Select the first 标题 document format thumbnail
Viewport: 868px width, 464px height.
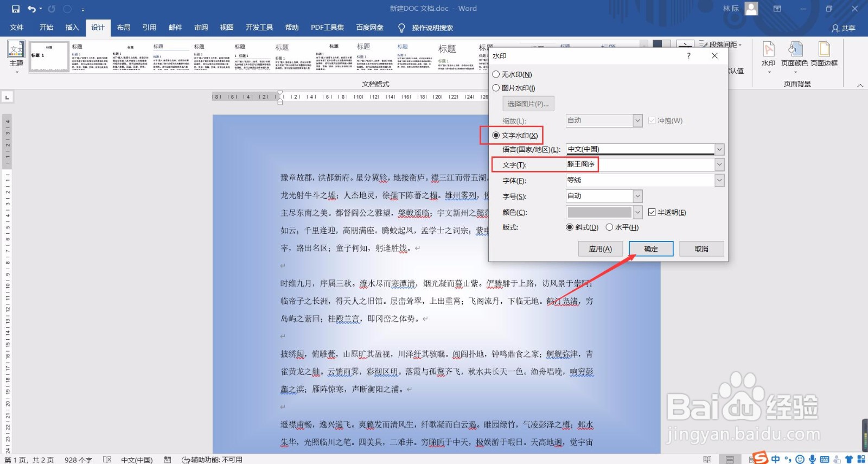[x=49, y=56]
